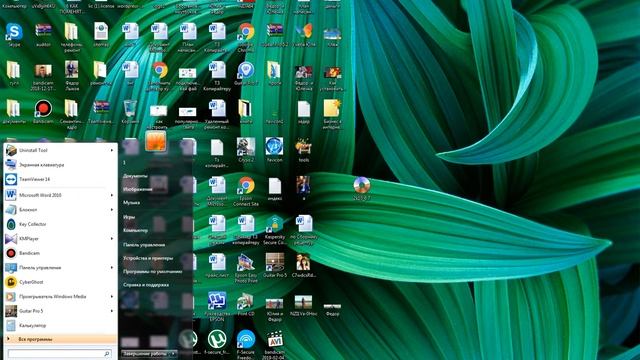The width and height of the screenshot is (640, 360).
Task: Click the orange flower user account picture
Action: point(156,141)
